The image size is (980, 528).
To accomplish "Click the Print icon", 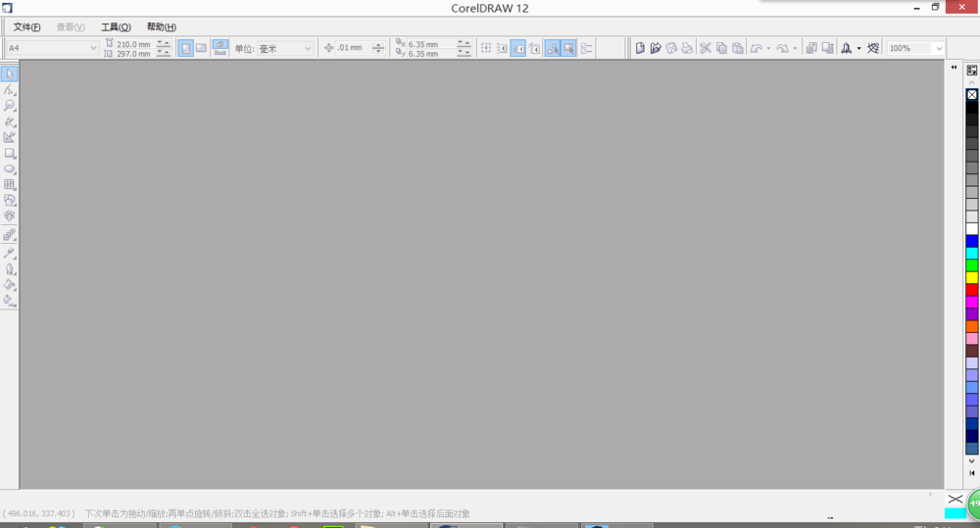I will click(687, 48).
